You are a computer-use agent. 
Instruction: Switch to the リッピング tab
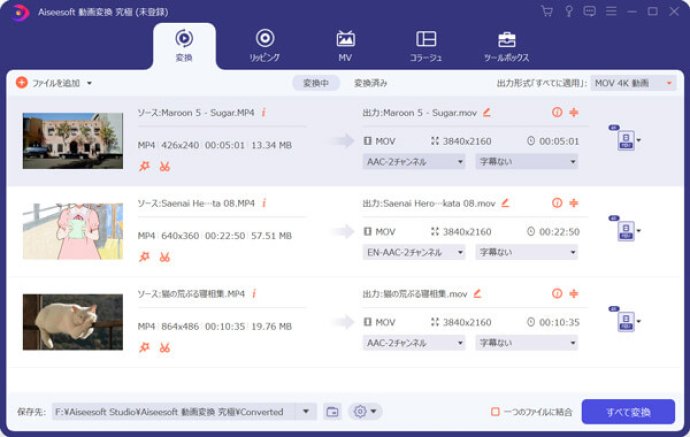tap(264, 45)
